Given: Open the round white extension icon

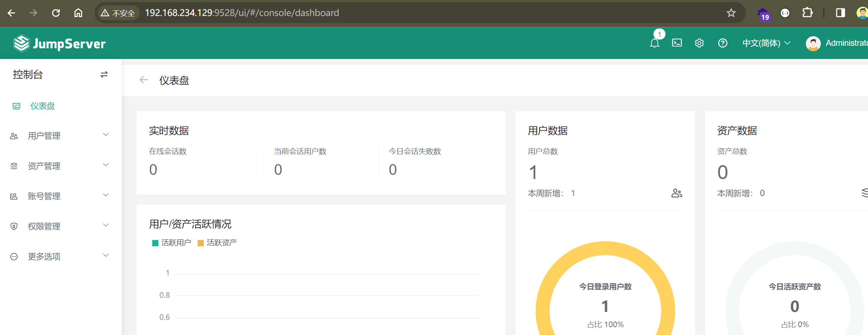Looking at the screenshot, I should (785, 13).
